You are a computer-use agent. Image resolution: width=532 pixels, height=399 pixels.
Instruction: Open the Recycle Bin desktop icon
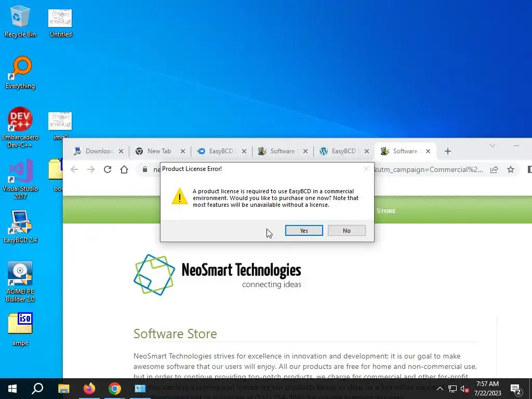coord(20,21)
